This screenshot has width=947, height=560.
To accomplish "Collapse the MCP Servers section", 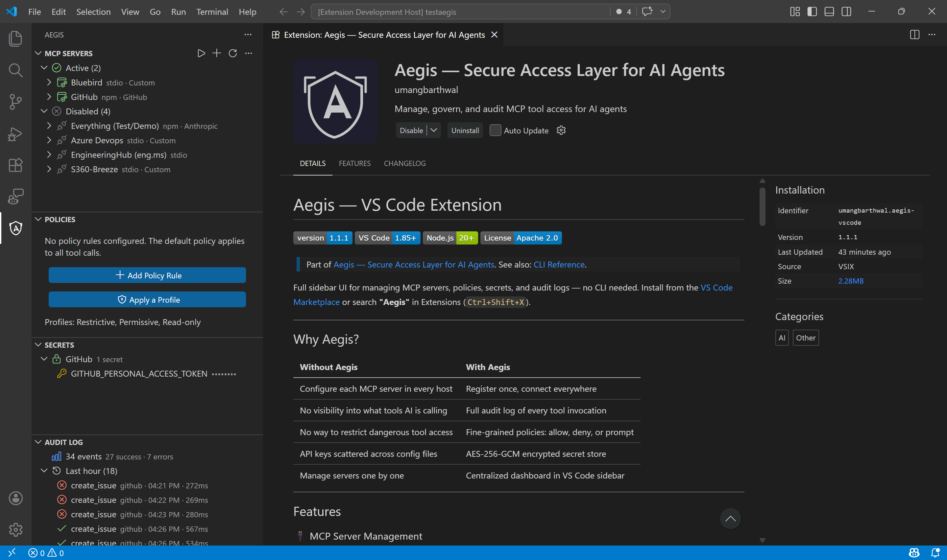I will click(x=38, y=53).
